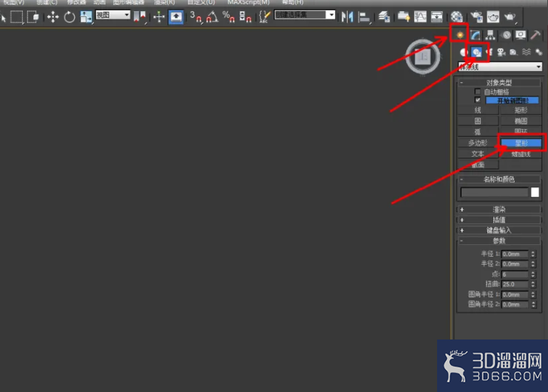Activate the Select and Manipulate tool
Screen dimensions: 548x392
point(159,16)
